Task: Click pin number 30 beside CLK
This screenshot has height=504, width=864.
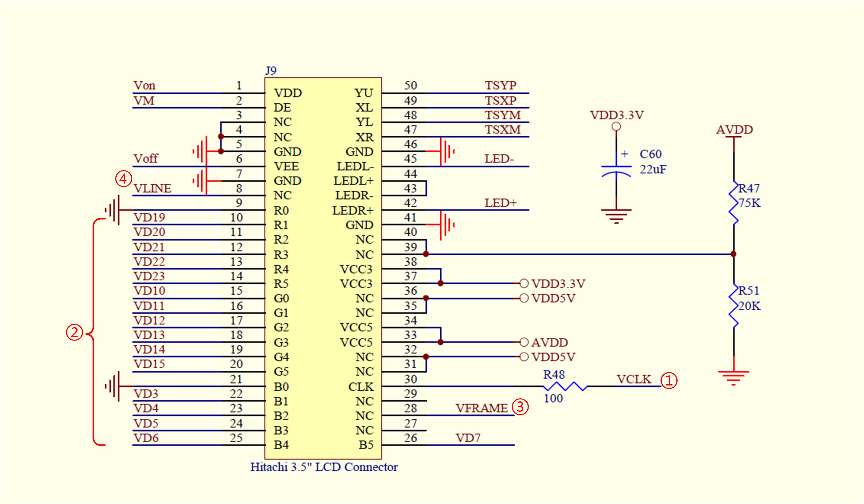Action: click(410, 379)
